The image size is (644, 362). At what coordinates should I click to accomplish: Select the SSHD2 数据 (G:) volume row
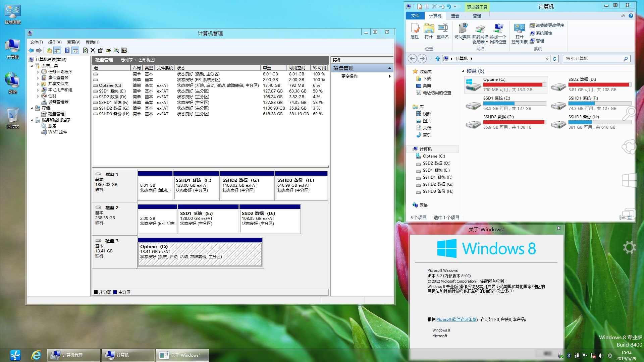[x=210, y=108]
